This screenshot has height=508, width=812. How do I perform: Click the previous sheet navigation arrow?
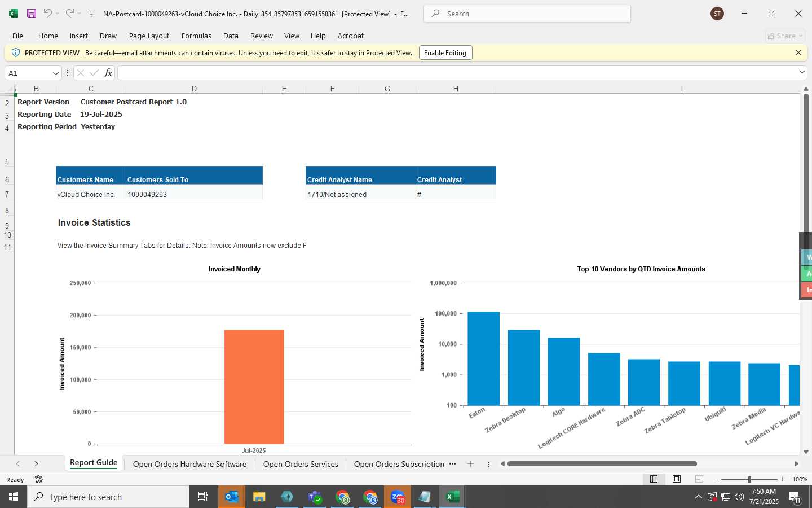tap(18, 464)
